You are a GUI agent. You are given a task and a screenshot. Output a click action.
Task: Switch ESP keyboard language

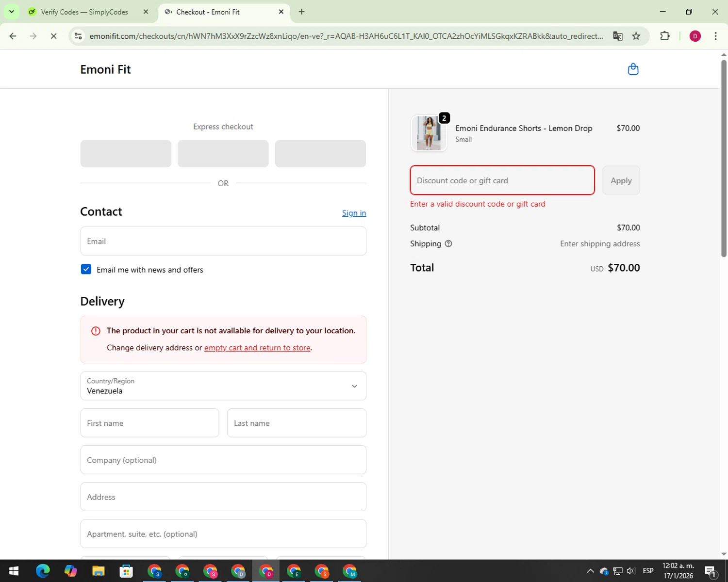pyautogui.click(x=648, y=571)
